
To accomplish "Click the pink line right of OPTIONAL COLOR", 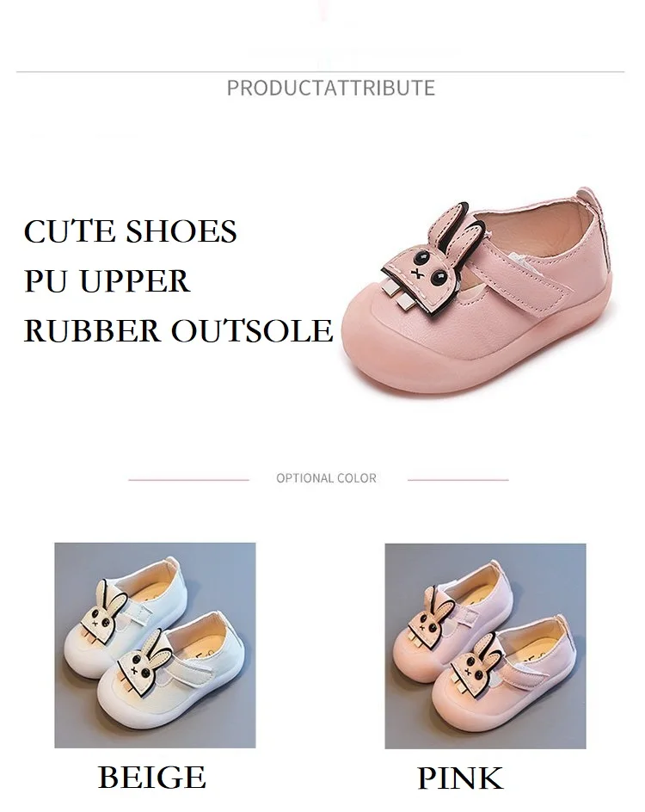I will tap(458, 480).
